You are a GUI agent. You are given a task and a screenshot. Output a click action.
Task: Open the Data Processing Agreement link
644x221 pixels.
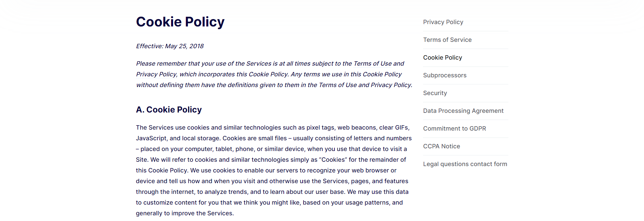coord(463,111)
